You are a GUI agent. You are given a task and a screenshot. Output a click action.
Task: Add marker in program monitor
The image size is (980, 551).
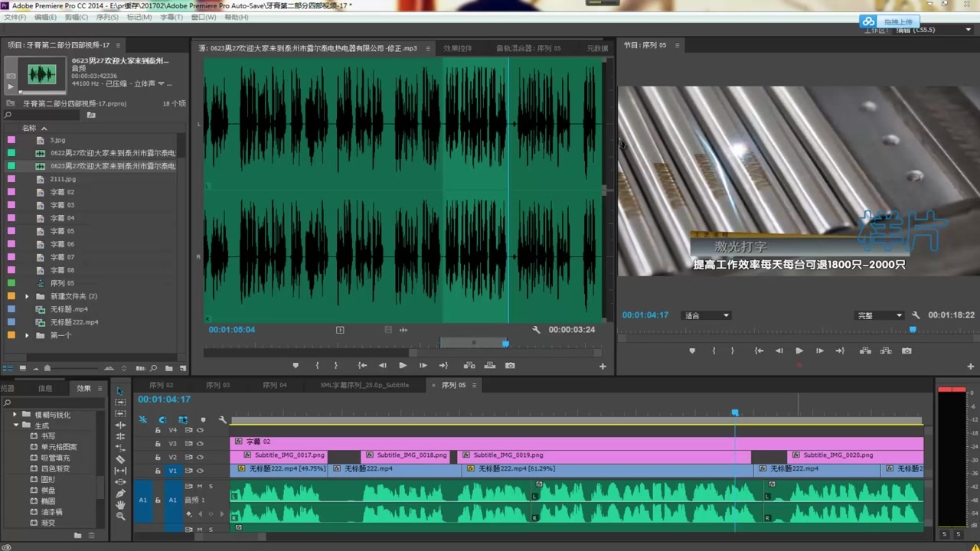[x=692, y=350]
